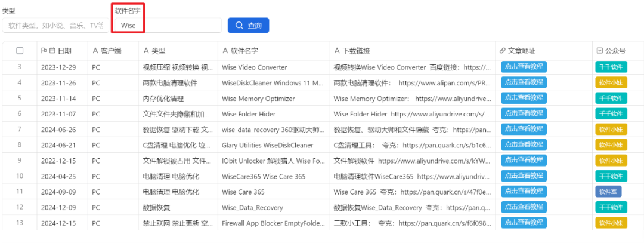Click the Wise Folder Hider name cell
The width and height of the screenshot is (644, 246).
click(x=274, y=114)
